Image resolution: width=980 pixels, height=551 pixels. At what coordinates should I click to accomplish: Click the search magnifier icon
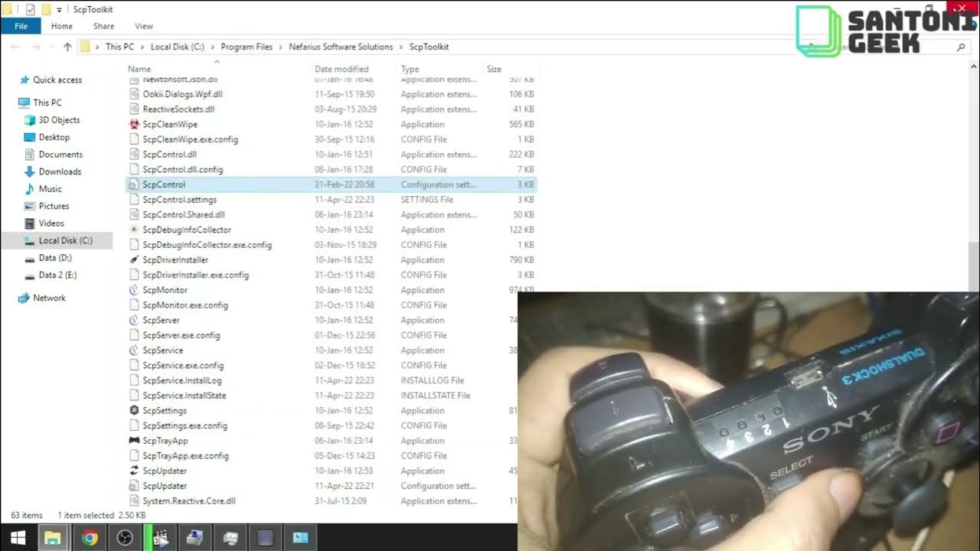961,47
